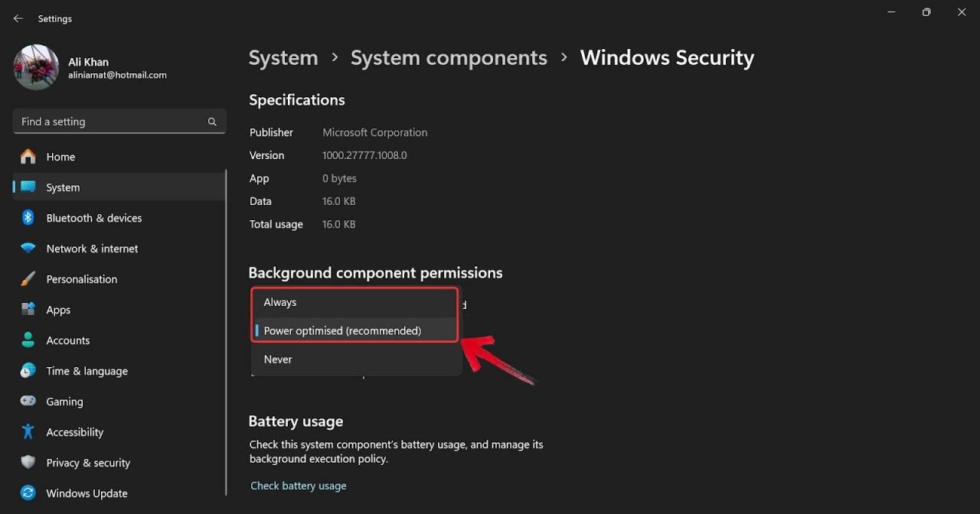
Task: Navigate to System in the breadcrumb
Action: (283, 57)
